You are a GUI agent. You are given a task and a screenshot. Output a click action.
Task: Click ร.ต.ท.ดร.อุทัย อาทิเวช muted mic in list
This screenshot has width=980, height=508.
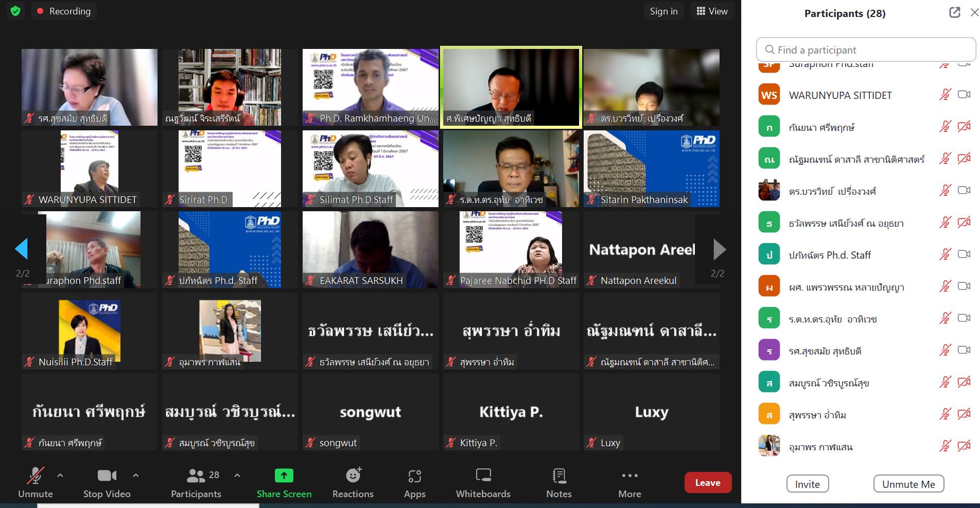945,318
